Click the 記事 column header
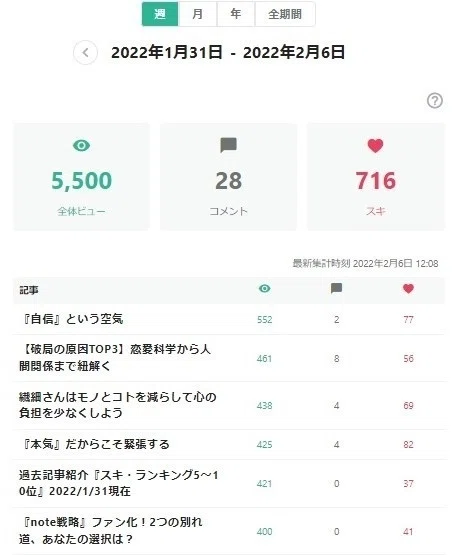 (29, 290)
